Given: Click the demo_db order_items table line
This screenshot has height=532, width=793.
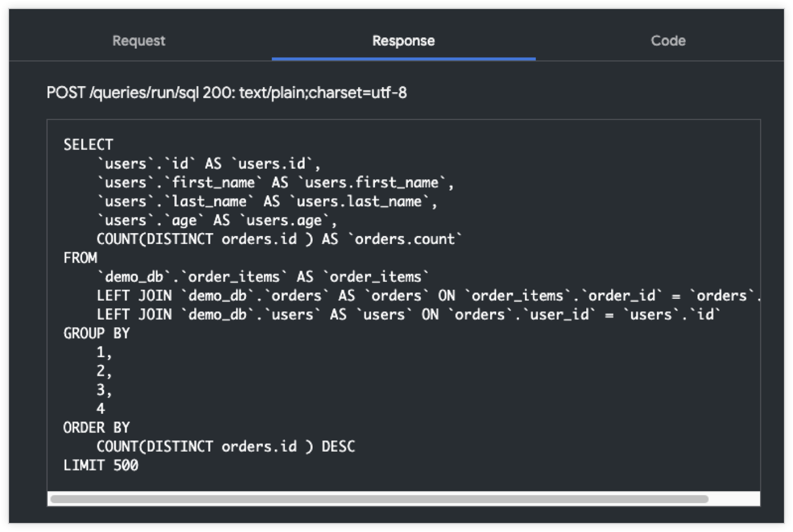Looking at the screenshot, I should pyautogui.click(x=263, y=277).
